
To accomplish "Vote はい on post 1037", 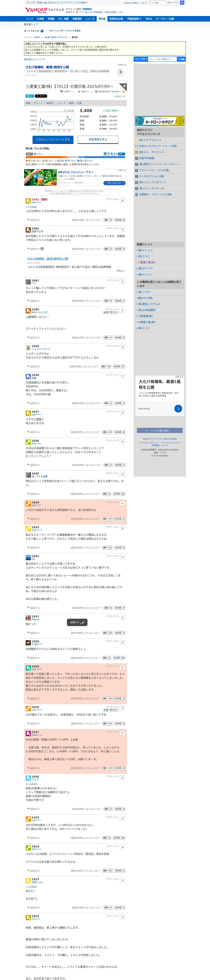I will [107, 432].
